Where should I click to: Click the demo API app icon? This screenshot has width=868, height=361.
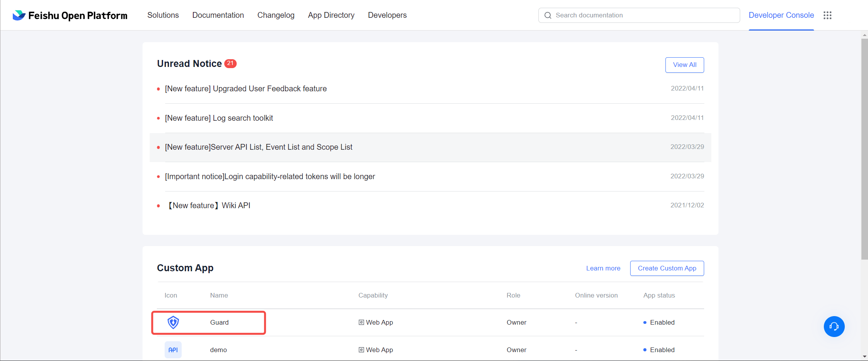[173, 350]
